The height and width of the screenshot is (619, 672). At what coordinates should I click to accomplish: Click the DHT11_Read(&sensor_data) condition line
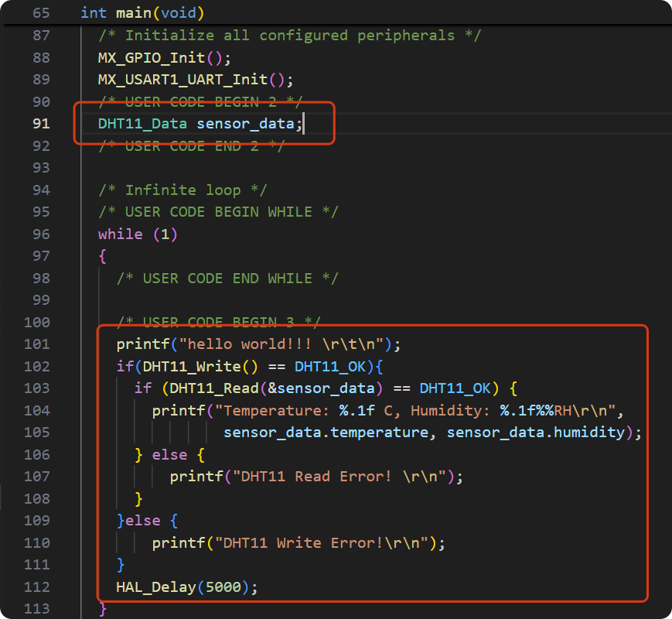coord(326,388)
